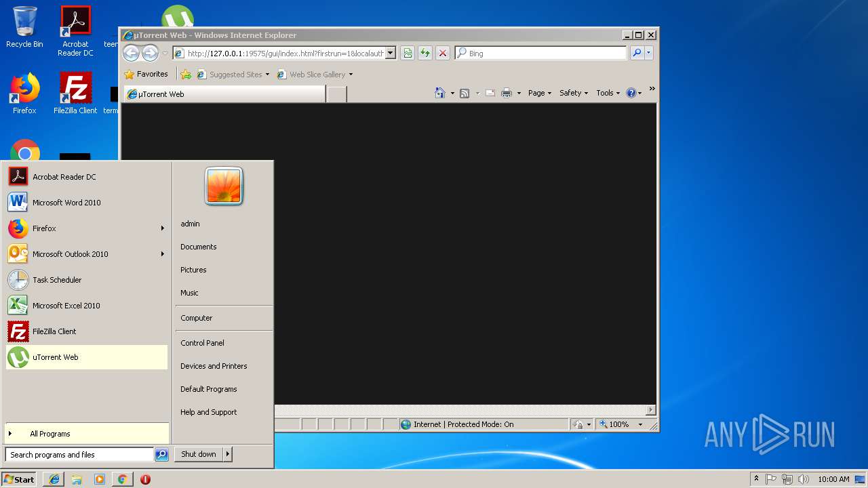This screenshot has width=868, height=488.
Task: Click the Shut down button
Action: click(199, 455)
